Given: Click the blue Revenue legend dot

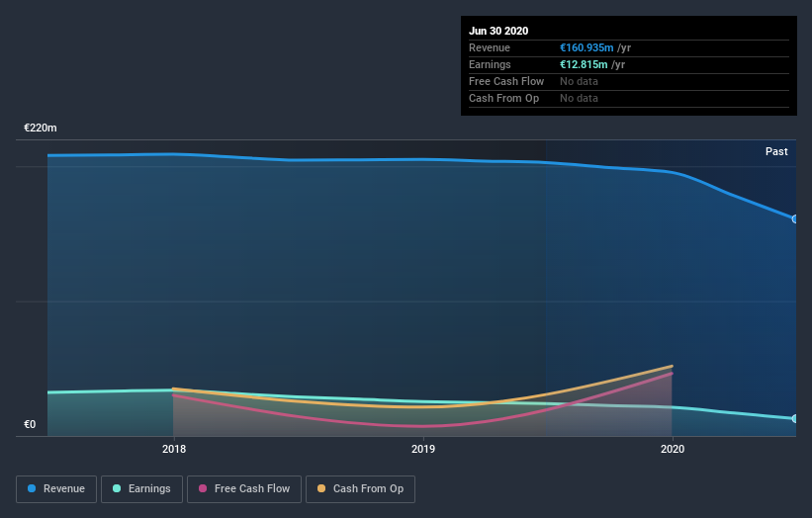Looking at the screenshot, I should click(32, 488).
